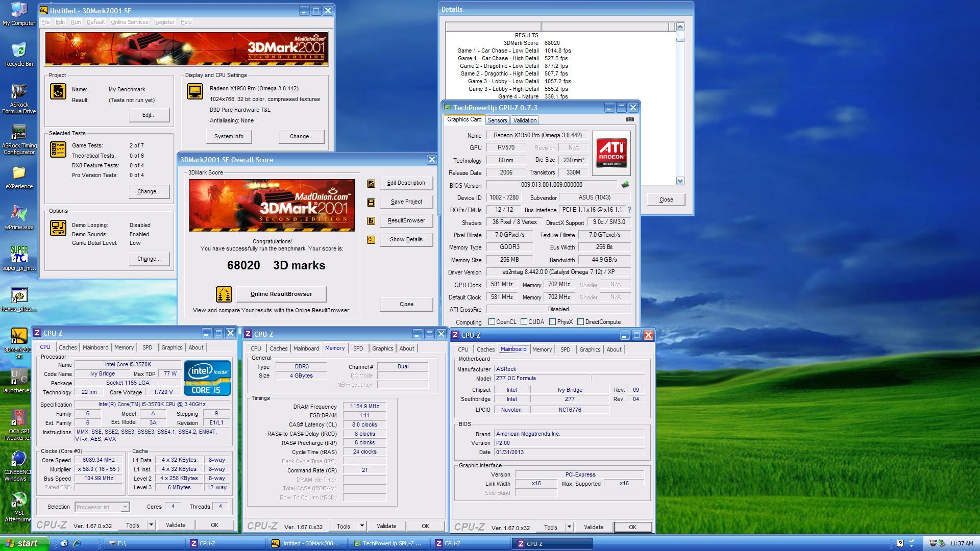Click Details scrollbar up arrow
Viewport: 980px width, 551px height.
(680, 27)
